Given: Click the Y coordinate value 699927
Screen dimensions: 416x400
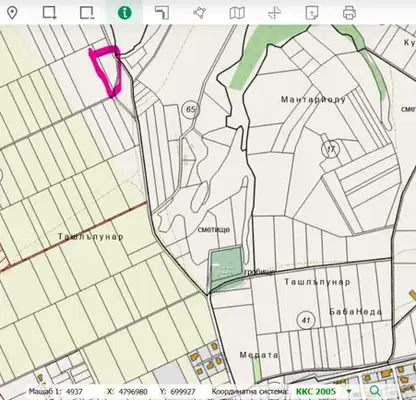Looking at the screenshot, I should pyautogui.click(x=183, y=391).
